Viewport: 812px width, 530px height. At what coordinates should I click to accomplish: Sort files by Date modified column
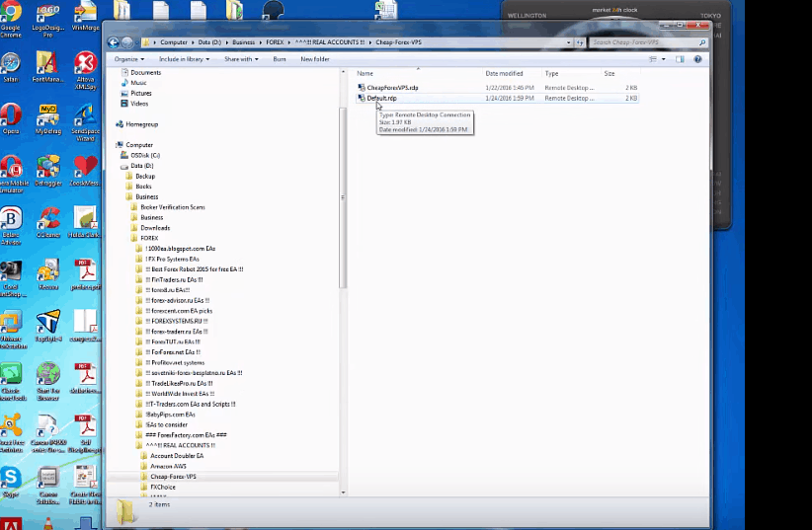point(504,74)
